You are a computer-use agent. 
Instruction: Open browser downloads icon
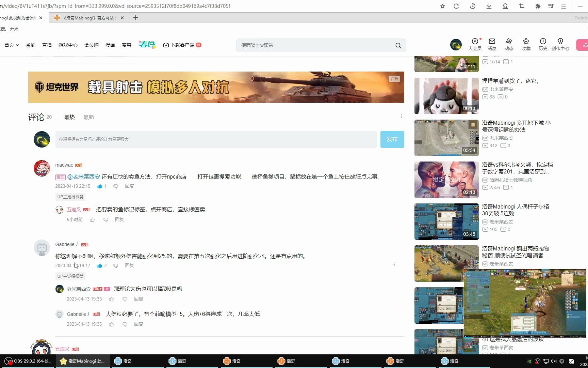tap(489, 6)
